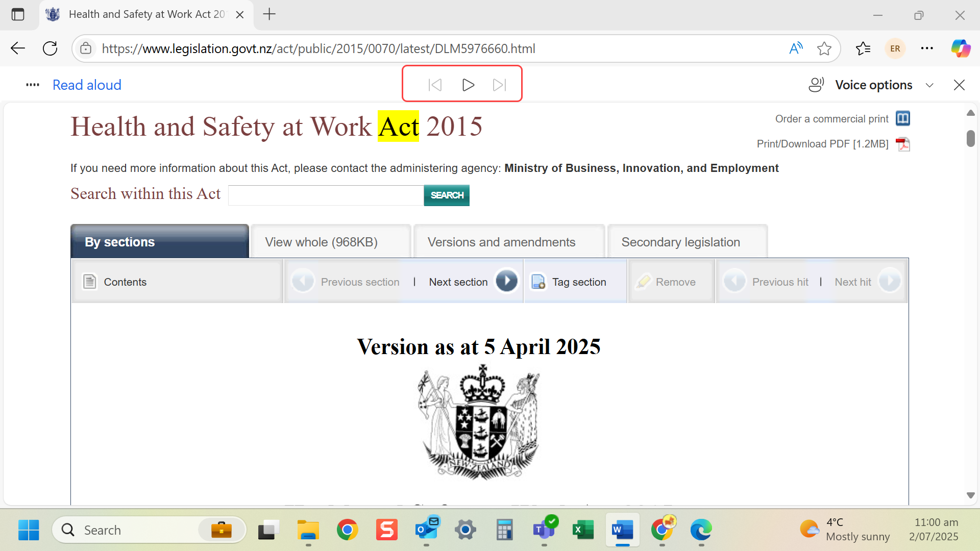Click the commercial print book icon
The height and width of the screenshot is (551, 980).
pos(903,118)
